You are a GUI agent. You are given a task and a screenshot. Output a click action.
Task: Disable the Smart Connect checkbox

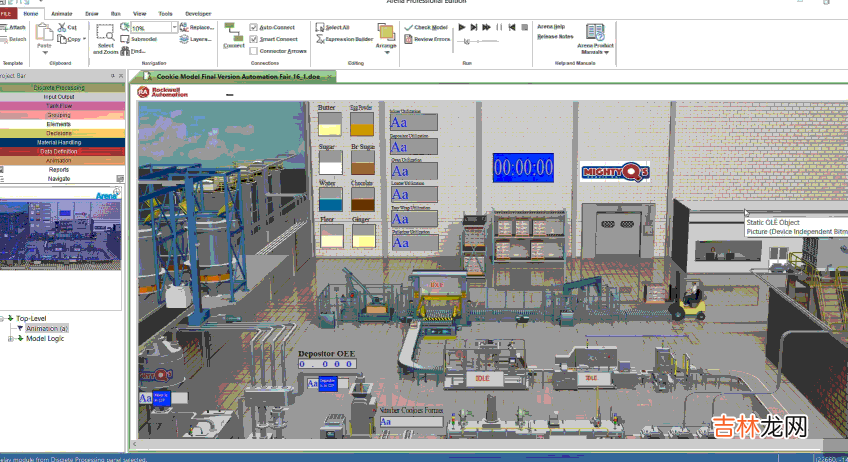tap(252, 39)
